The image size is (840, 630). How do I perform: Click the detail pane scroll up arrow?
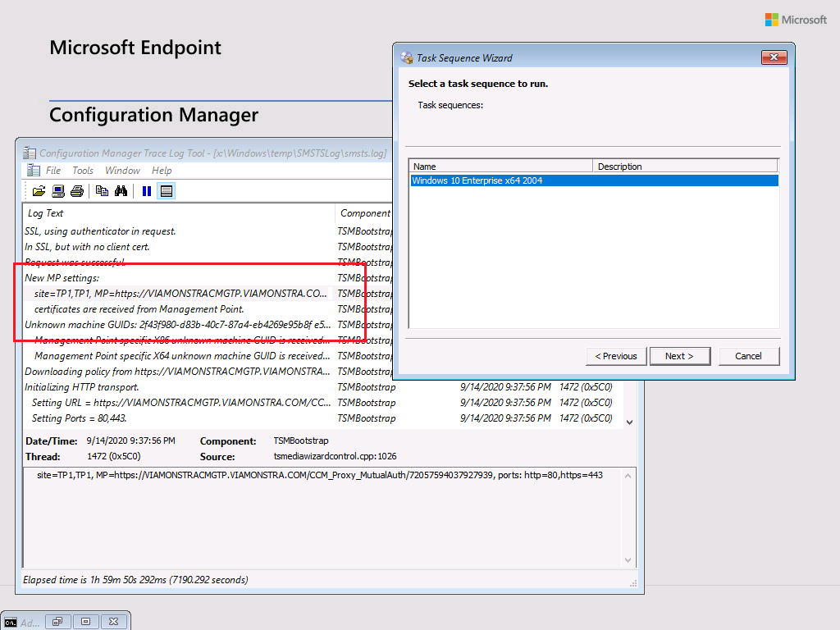click(x=628, y=476)
